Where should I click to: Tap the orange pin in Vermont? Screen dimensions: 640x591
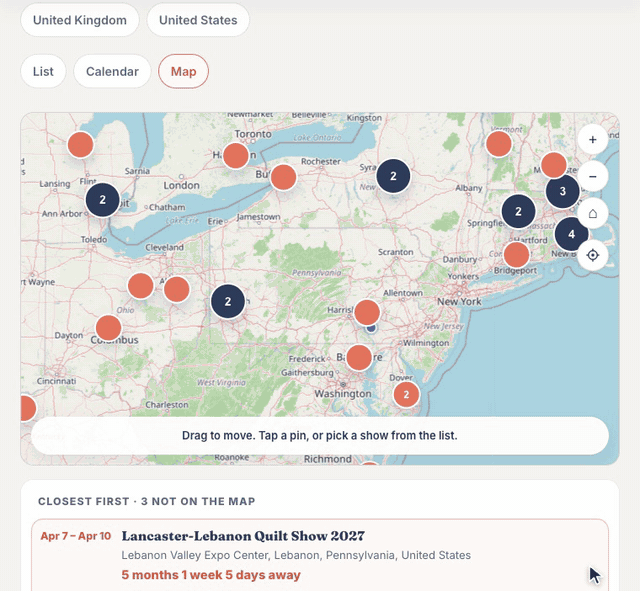coord(499,144)
